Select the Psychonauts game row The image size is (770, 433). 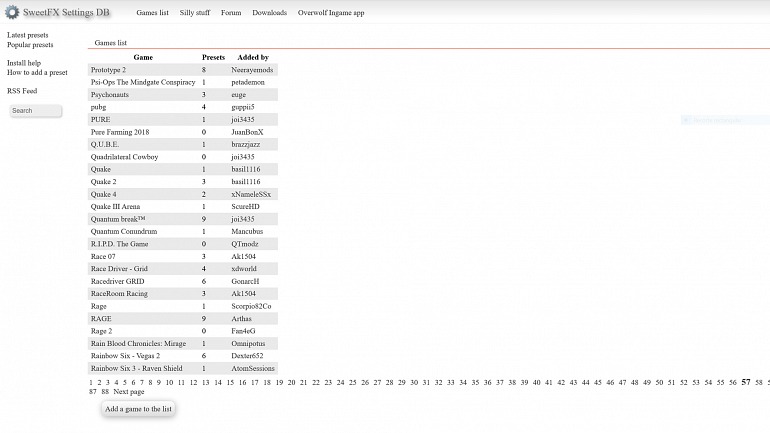click(x=183, y=94)
